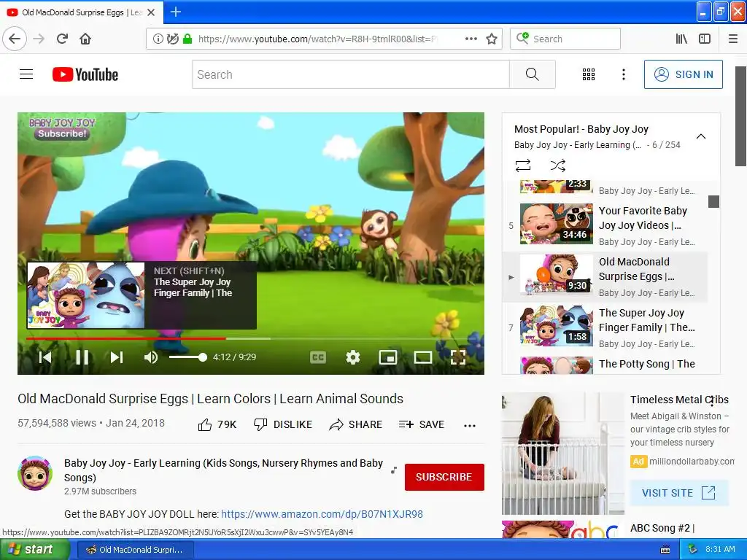
Task: Open milliondollarbaby.com ad link
Action: pyautogui.click(x=692, y=461)
